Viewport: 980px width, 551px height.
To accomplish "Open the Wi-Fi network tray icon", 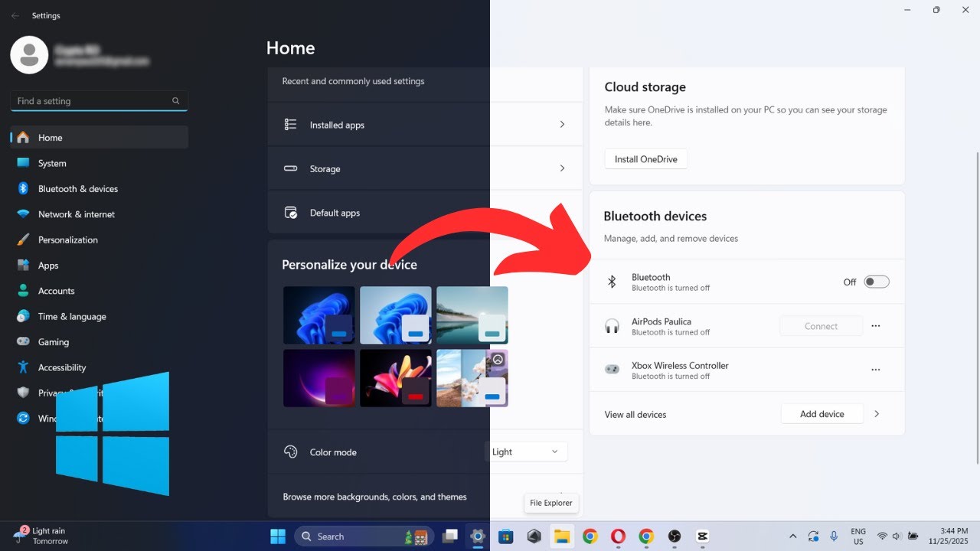I will (883, 536).
